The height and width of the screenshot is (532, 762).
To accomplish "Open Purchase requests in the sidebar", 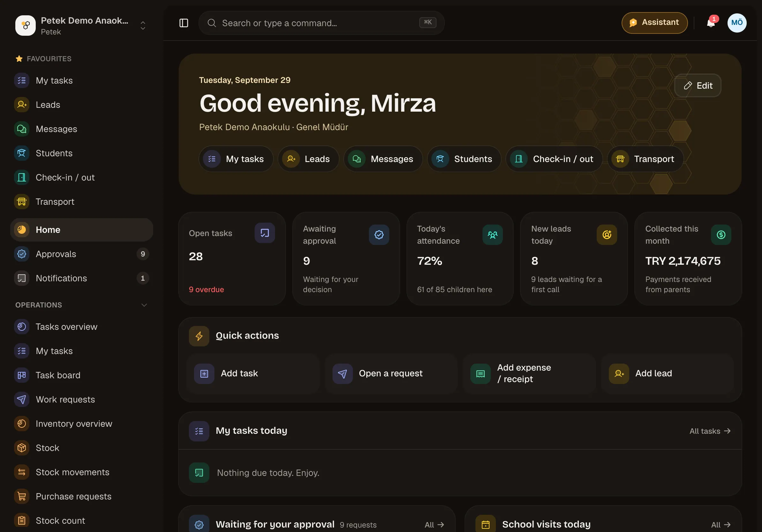I will (x=82, y=496).
